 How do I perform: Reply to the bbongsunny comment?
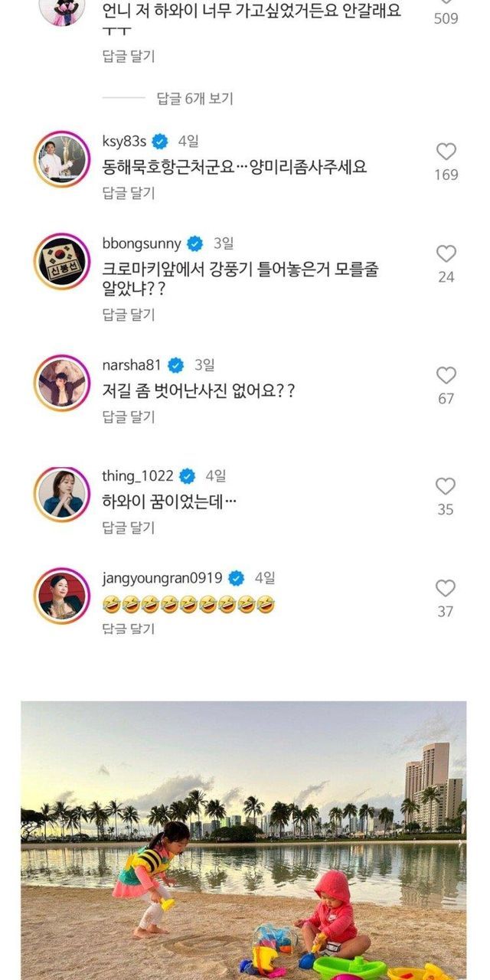129,314
